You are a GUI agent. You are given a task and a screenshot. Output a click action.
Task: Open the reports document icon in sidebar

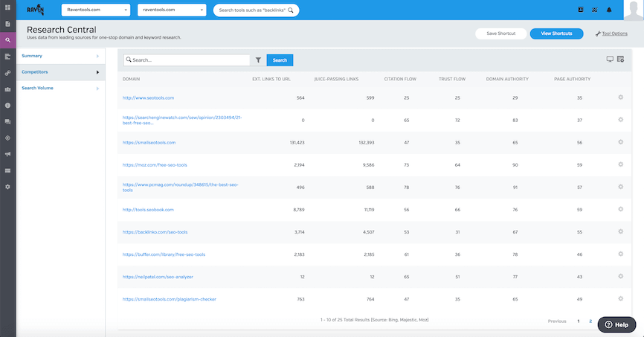pyautogui.click(x=7, y=24)
